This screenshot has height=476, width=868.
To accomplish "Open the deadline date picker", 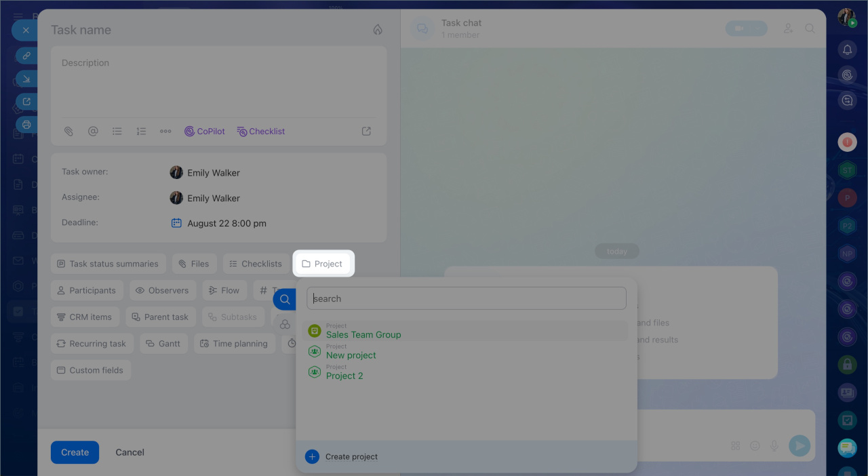I will pos(218,223).
